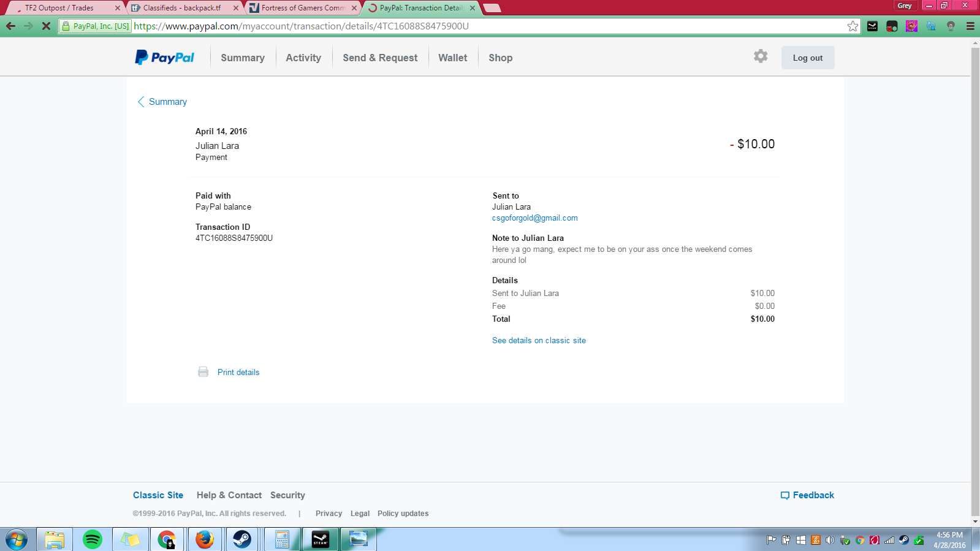Open See details on classic site
The height and width of the screenshot is (551, 980).
pos(539,341)
